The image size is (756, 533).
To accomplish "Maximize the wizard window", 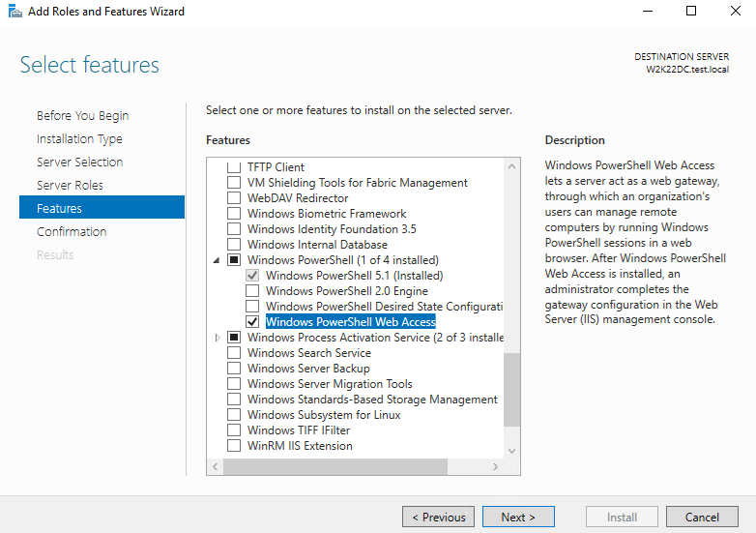I will click(691, 11).
